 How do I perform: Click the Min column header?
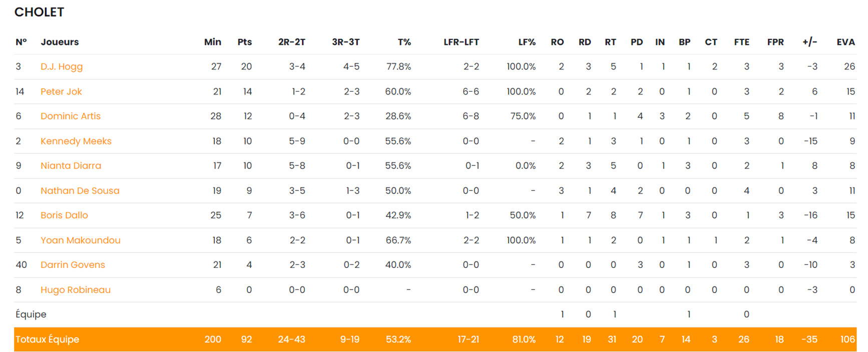point(212,42)
